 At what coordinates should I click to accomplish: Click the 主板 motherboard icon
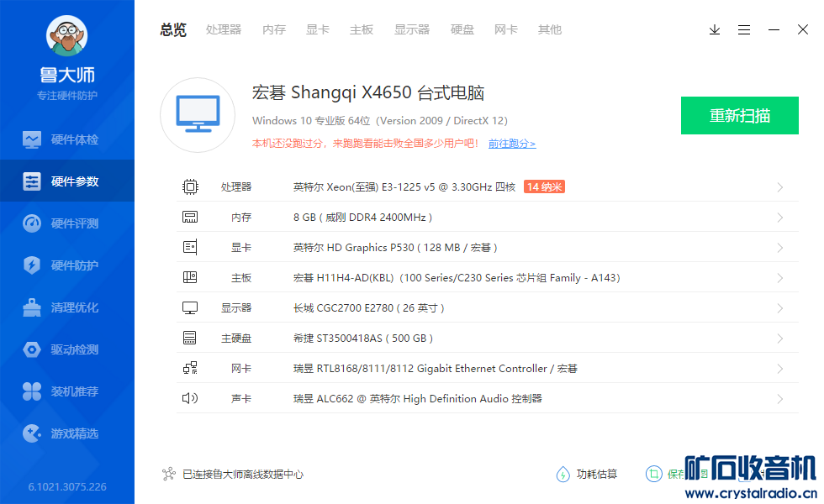click(x=190, y=277)
